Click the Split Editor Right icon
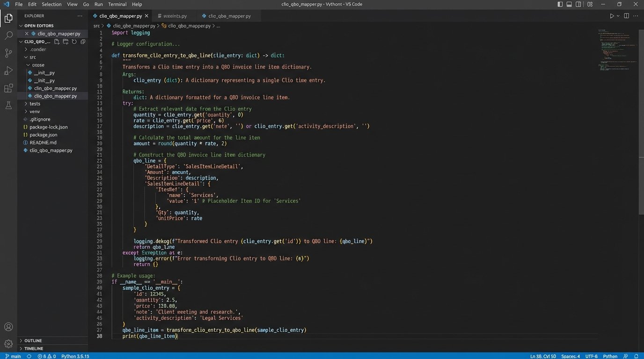Image resolution: width=644 pixels, height=359 pixels. pyautogui.click(x=626, y=16)
